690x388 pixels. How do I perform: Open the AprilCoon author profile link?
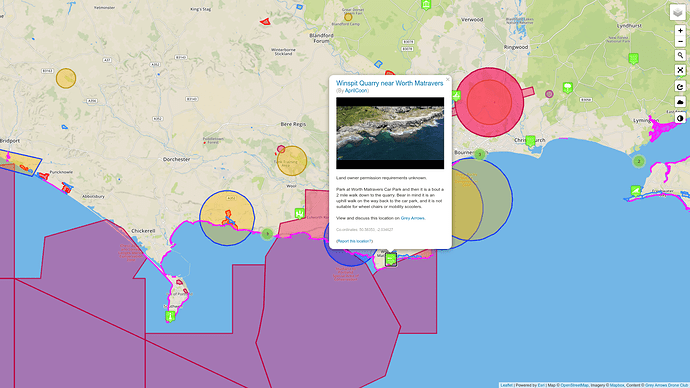356,91
